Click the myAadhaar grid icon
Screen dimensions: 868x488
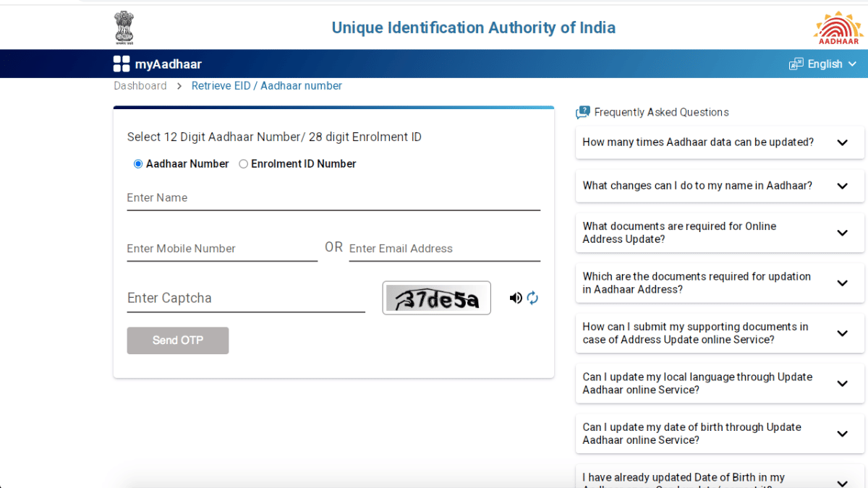pos(121,64)
